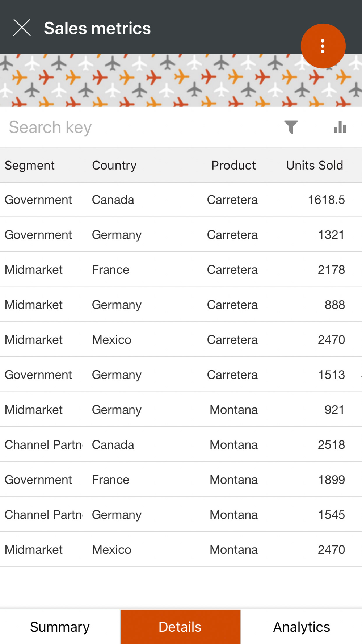Open the orange three-dot actions menu
Screen dimensions: 362x644
(x=323, y=46)
